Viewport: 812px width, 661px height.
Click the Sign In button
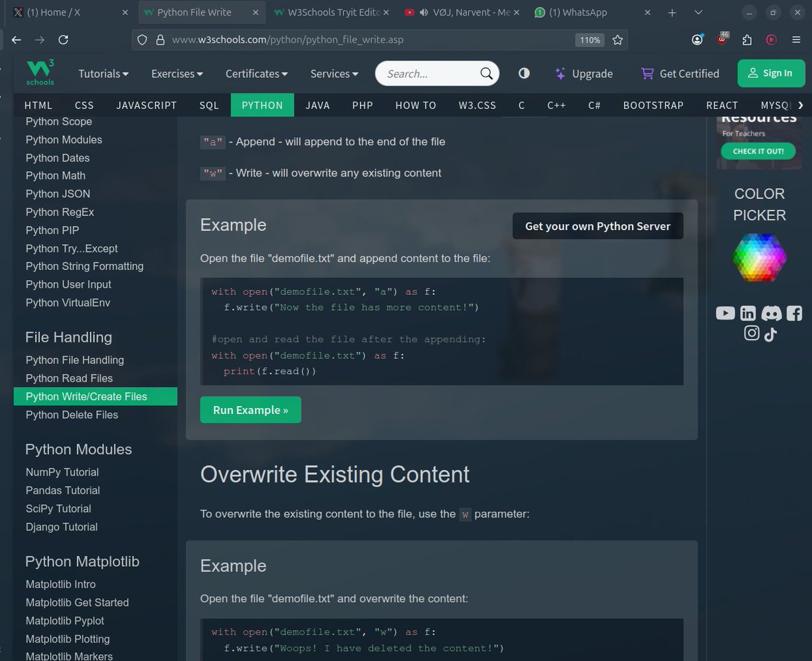[x=771, y=73]
